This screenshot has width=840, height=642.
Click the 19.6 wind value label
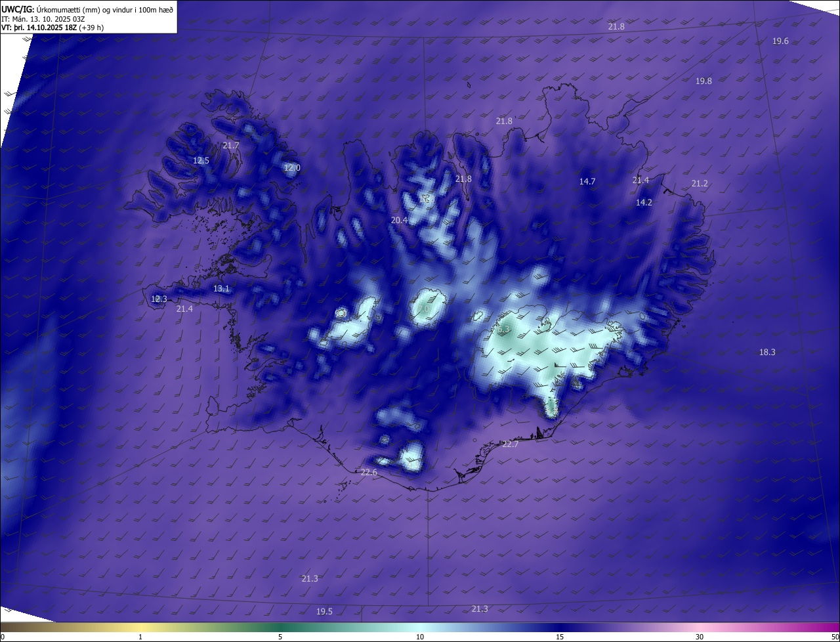[x=780, y=41]
